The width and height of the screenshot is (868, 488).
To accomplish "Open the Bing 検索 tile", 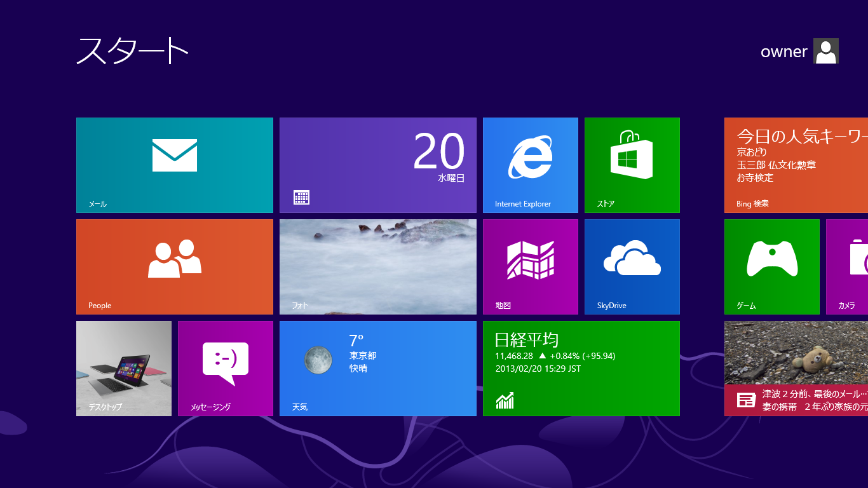I will [x=796, y=165].
